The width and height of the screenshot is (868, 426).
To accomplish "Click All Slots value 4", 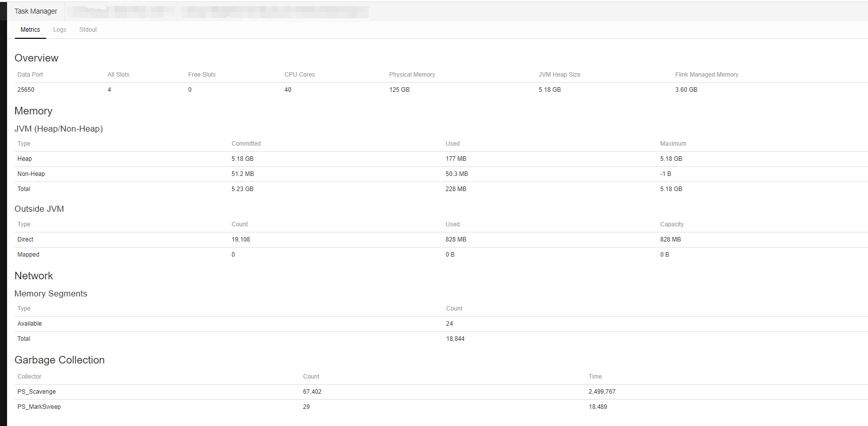I will click(109, 90).
